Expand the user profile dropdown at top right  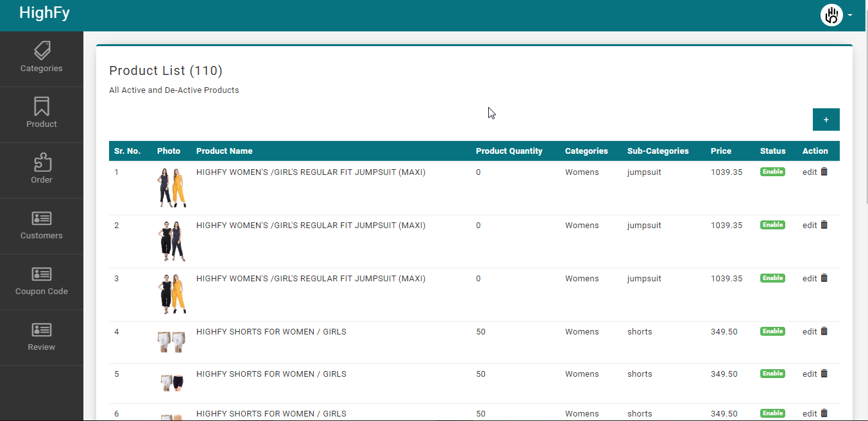tap(837, 15)
